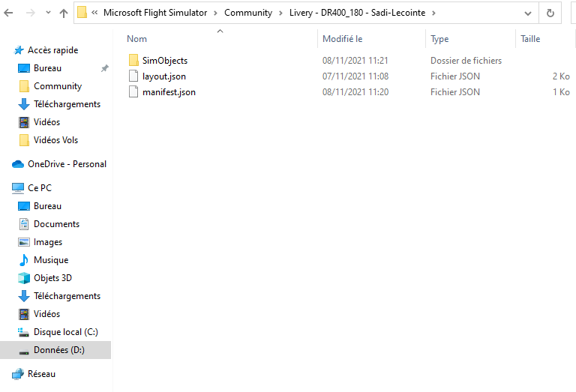Open Bureau under Ce PC

pyautogui.click(x=47, y=206)
